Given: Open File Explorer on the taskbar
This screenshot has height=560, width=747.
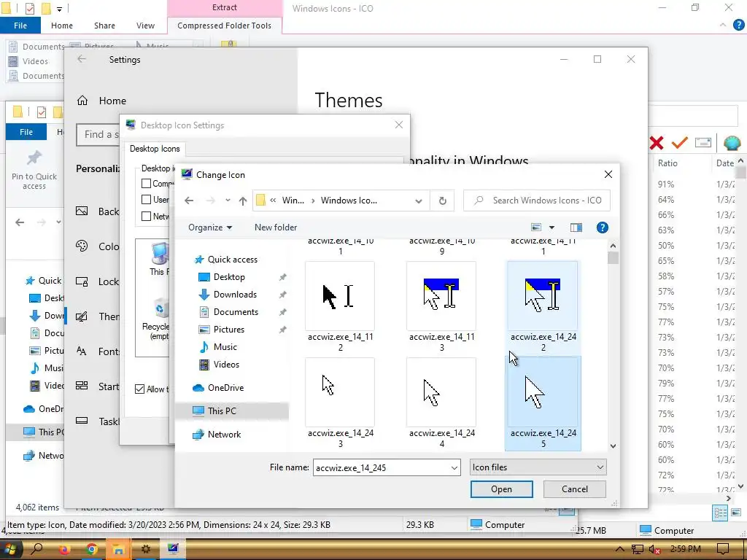Looking at the screenshot, I should click(x=118, y=549).
